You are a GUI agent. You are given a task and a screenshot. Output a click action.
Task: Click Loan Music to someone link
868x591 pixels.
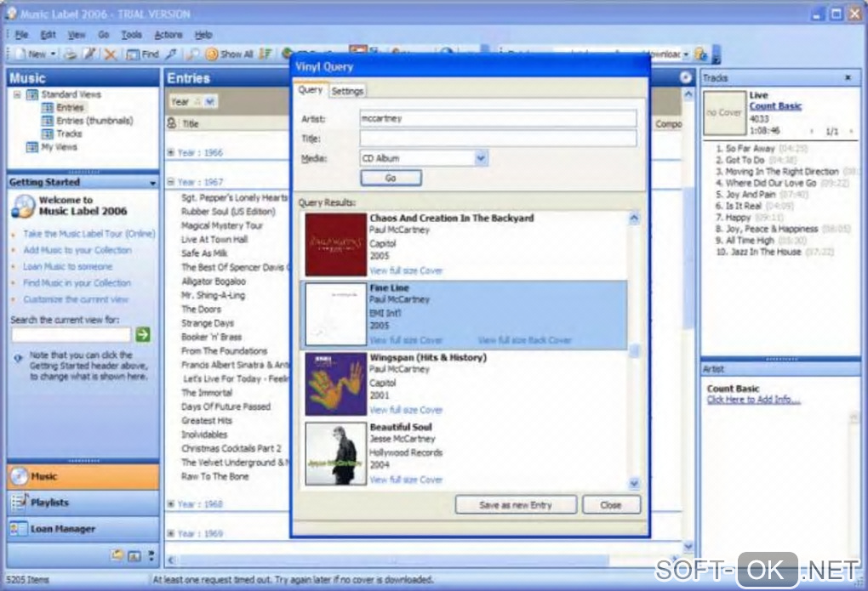[x=67, y=267]
